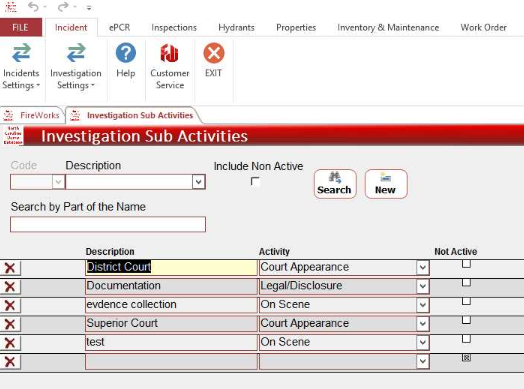Screen dimensions: 524x389
Task: Click the empty new row description field
Action: pos(171,362)
